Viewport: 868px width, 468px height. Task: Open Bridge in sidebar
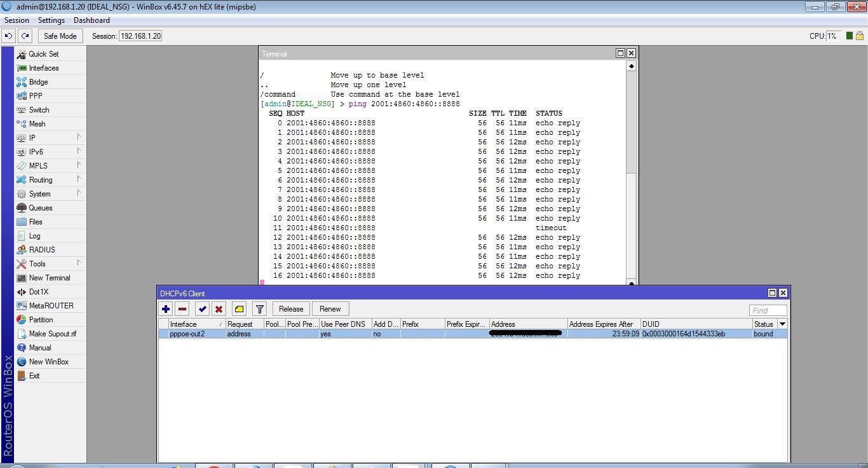pos(38,82)
